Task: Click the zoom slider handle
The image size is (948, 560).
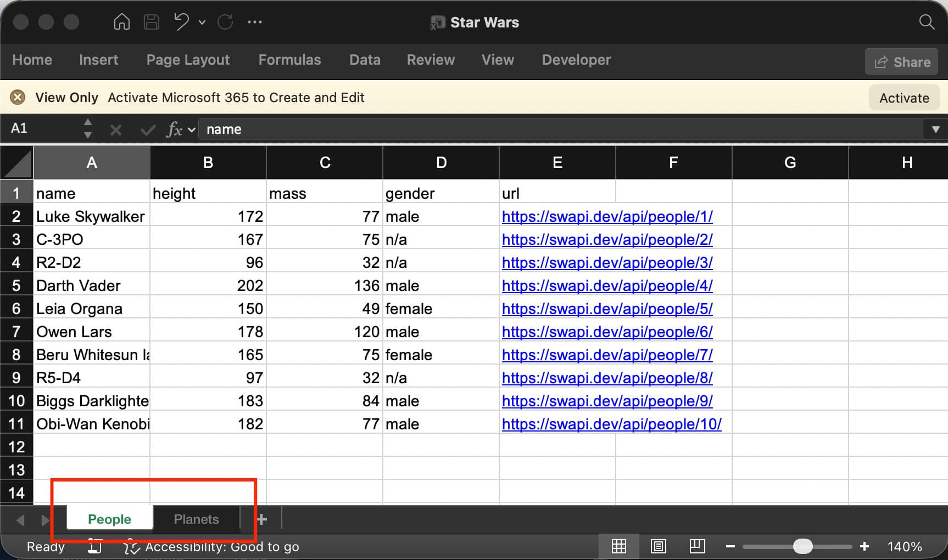Action: coord(802,546)
